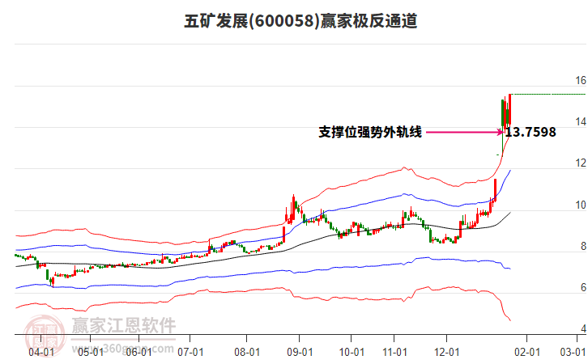Click price axis label 10

tap(581, 205)
